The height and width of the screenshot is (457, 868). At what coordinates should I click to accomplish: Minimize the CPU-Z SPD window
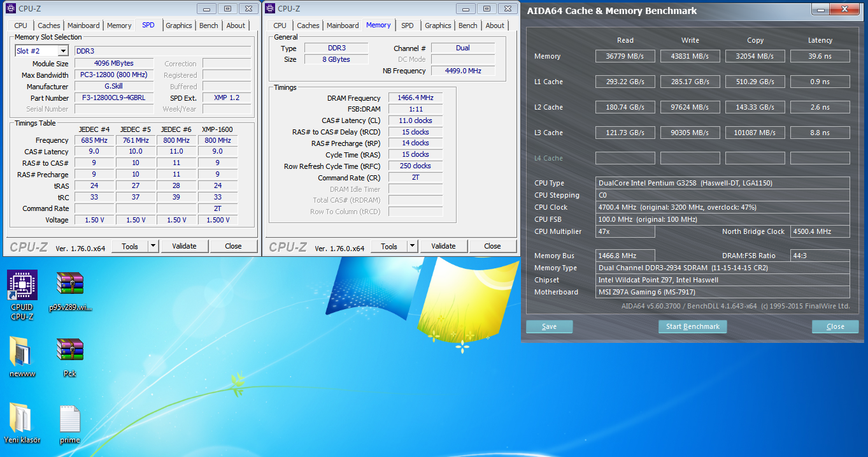click(x=206, y=8)
